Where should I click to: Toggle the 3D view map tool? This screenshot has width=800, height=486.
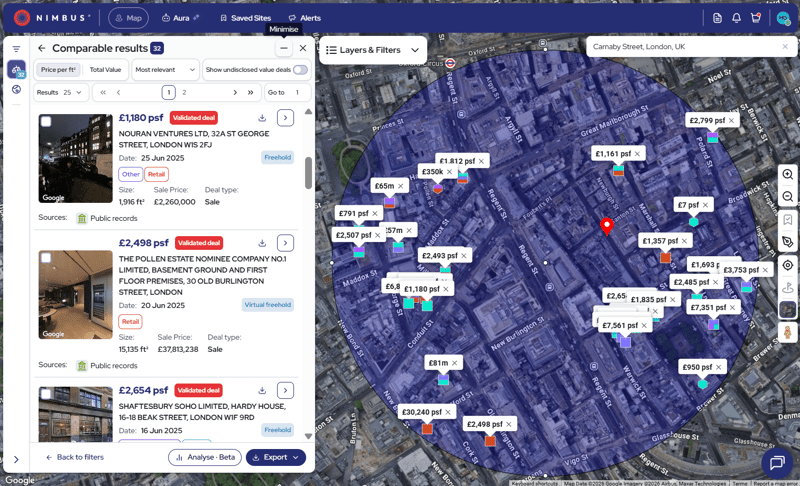click(x=788, y=287)
